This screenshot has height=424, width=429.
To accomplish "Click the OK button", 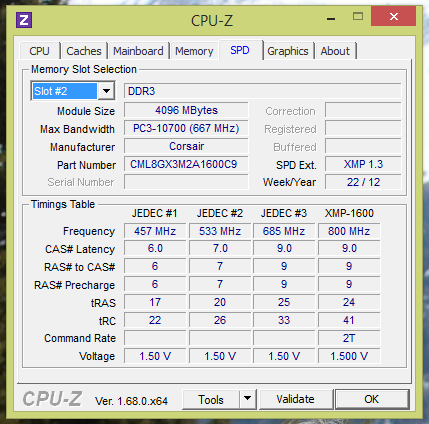I will 372,399.
